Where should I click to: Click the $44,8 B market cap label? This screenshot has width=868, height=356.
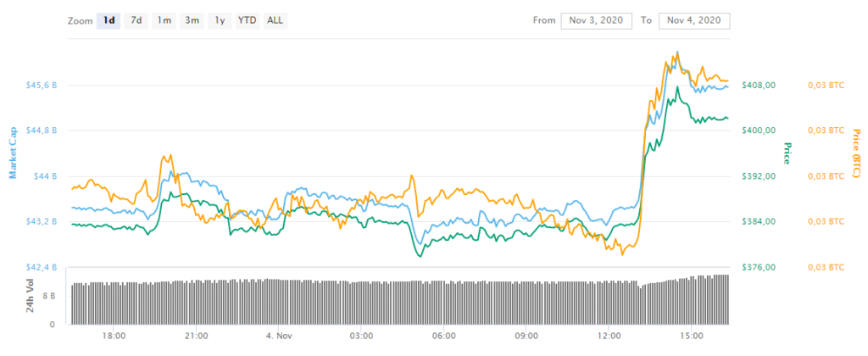42,131
